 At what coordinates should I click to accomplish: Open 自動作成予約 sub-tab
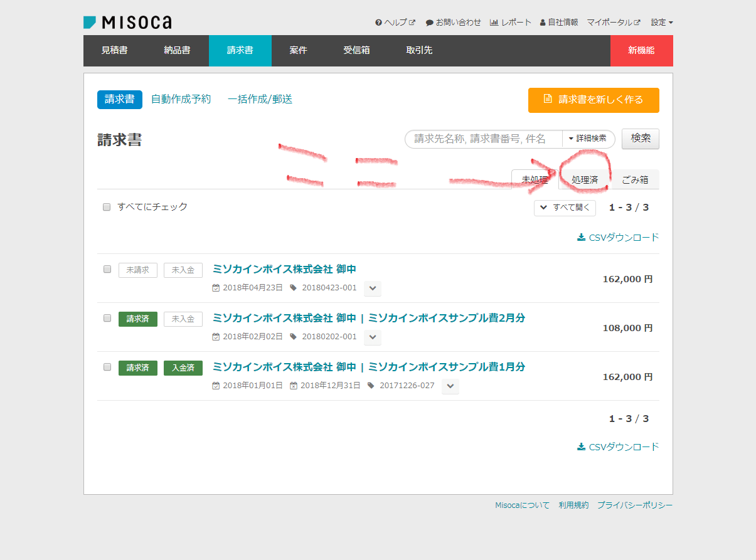[x=181, y=100]
